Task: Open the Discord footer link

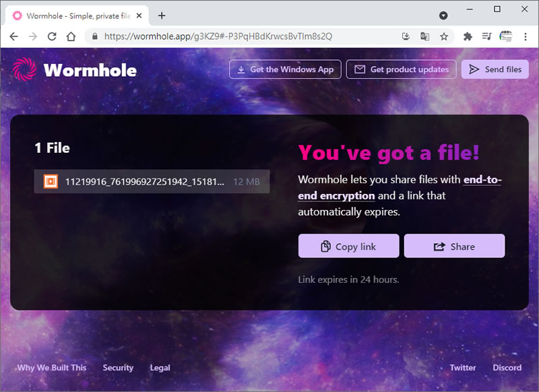Action: coord(507,368)
